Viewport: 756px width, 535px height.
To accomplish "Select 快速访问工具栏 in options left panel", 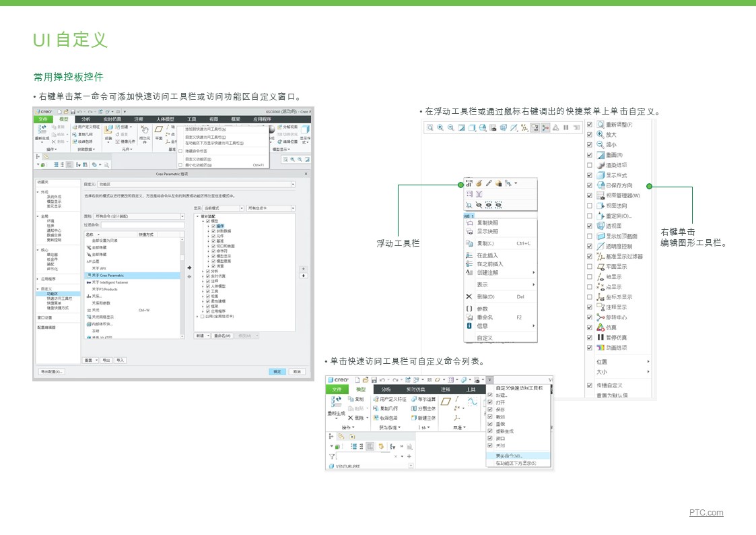I will [59, 298].
